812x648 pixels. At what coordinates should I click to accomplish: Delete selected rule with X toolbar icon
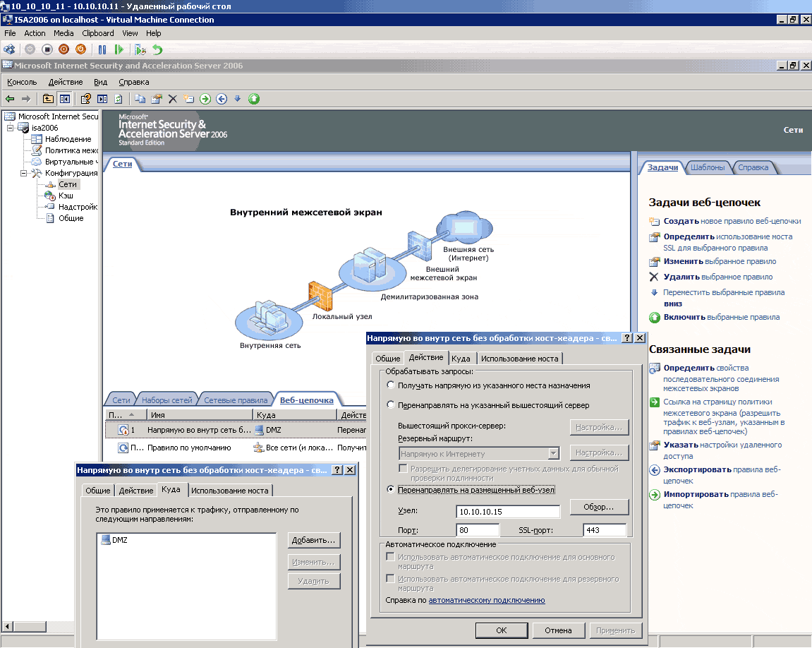click(x=173, y=99)
